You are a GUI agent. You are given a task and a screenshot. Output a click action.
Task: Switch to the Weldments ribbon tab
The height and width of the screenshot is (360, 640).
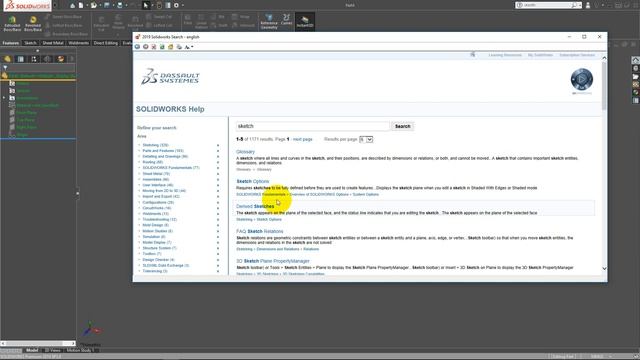[x=78, y=43]
